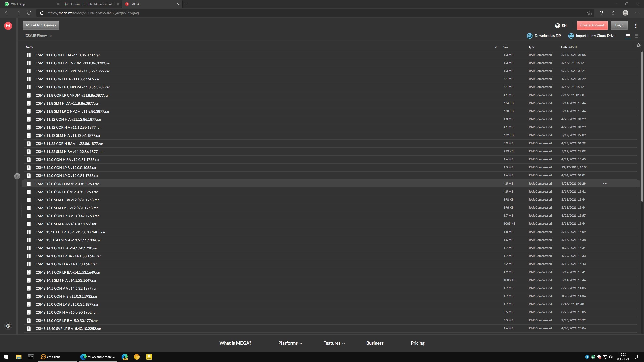Open What is MEGA? link
Image resolution: width=644 pixels, height=362 pixels.
(235, 343)
